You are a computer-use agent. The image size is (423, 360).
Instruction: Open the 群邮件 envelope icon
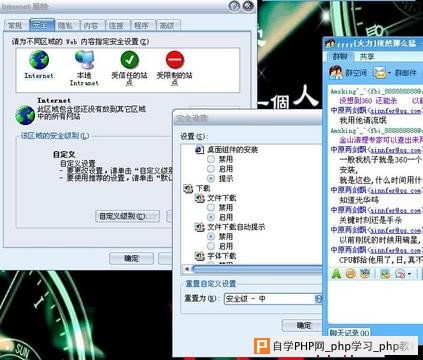click(380, 73)
